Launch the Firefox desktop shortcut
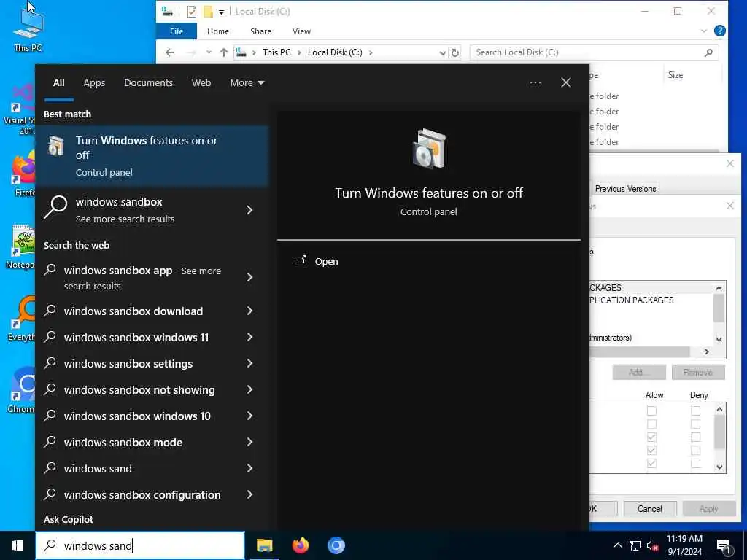The height and width of the screenshot is (560, 747). click(22, 174)
